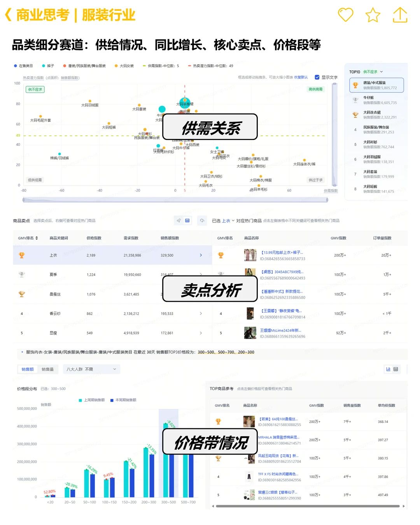Expand the 上衣 keyword row chevron
The image size is (420, 525).
tap(201, 255)
